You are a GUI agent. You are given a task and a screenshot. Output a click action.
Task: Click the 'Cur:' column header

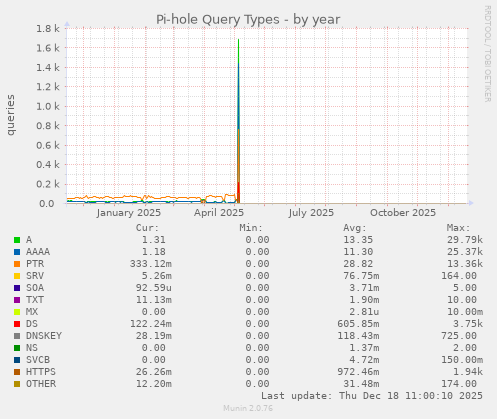[x=147, y=228]
